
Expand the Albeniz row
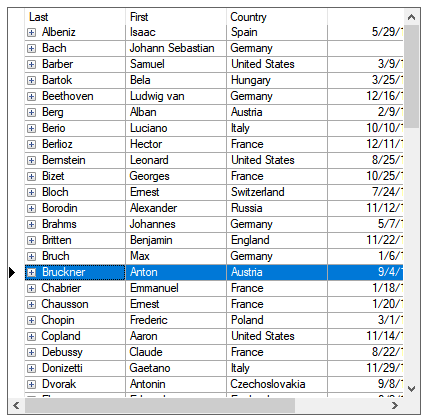point(31,32)
